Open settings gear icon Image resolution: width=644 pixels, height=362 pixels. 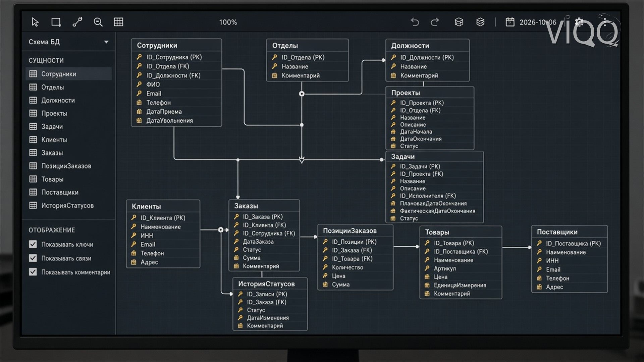tap(579, 22)
